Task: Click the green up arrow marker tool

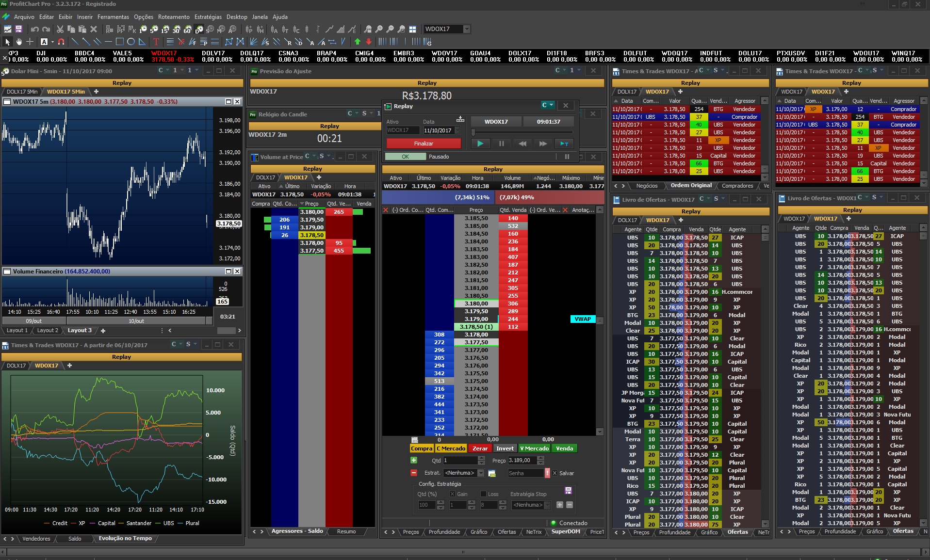Action: [358, 42]
